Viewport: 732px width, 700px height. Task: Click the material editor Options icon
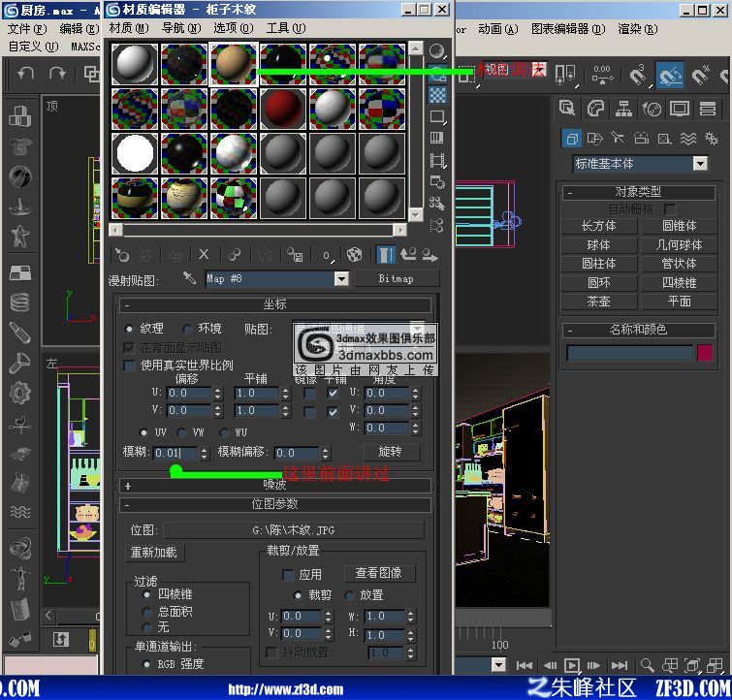437,182
